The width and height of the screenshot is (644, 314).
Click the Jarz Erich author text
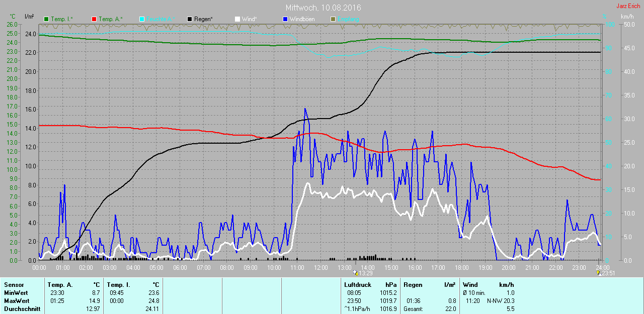point(628,6)
